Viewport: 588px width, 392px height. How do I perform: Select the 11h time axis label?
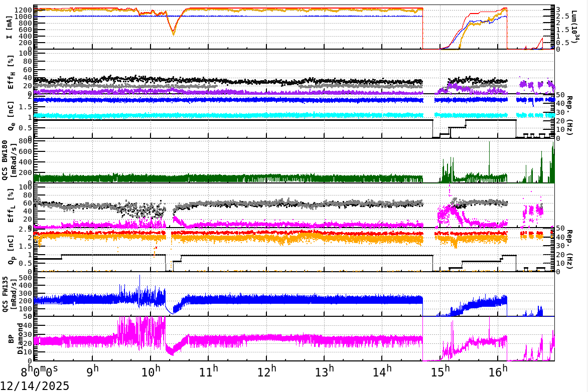coord(209,371)
